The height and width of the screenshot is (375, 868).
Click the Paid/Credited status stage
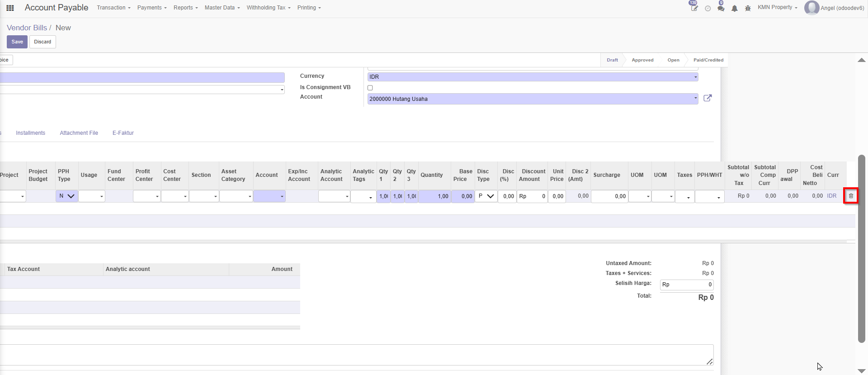pos(708,60)
